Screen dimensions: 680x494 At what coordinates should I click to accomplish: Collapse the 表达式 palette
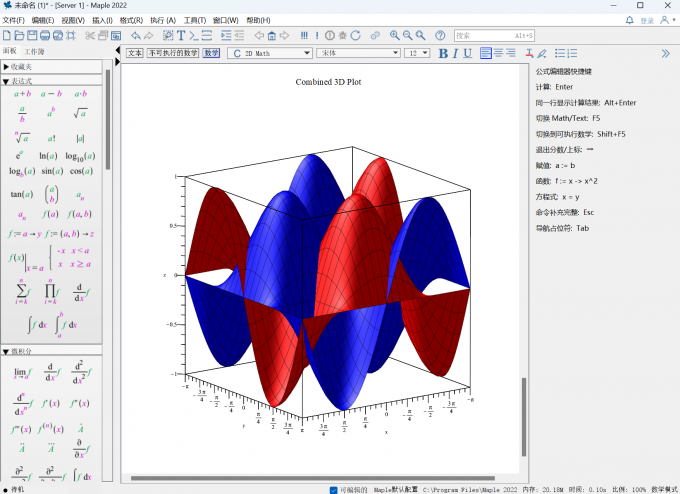6,81
